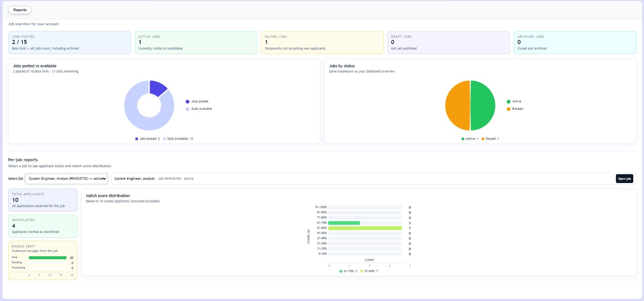644x301 pixels.
Task: Open the Paused Jobs summary card
Action: pyautogui.click(x=322, y=43)
